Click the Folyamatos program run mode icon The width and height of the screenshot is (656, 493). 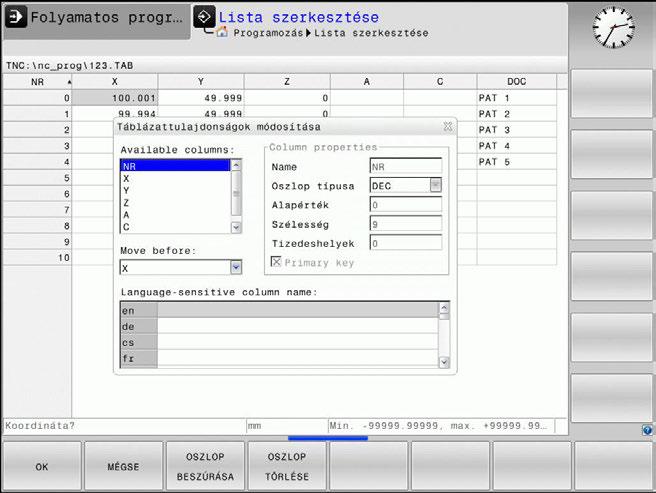pyautogui.click(x=16, y=17)
